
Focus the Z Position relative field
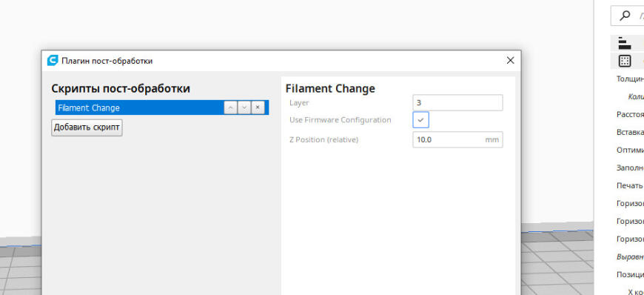click(457, 139)
